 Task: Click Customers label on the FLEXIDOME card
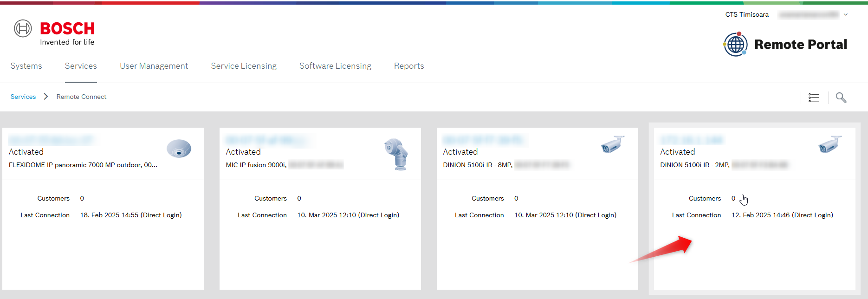coord(53,198)
